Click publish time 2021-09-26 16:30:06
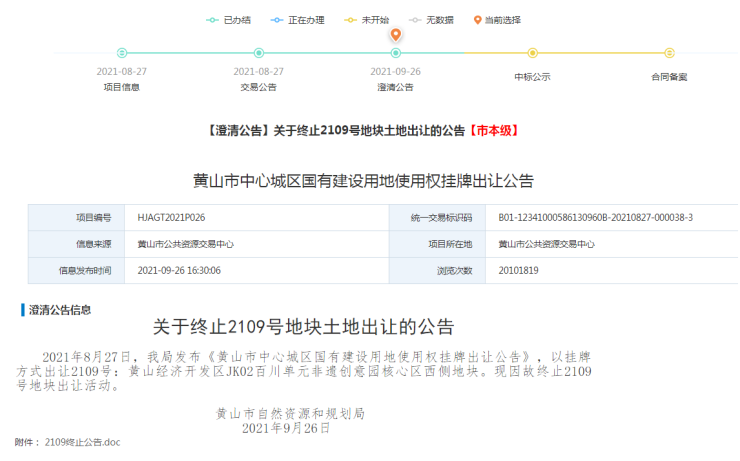The width and height of the screenshot is (740, 461). click(179, 270)
